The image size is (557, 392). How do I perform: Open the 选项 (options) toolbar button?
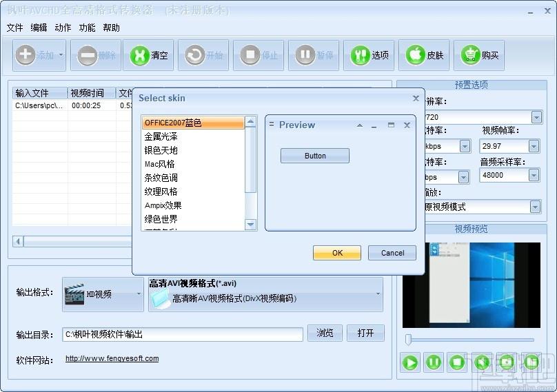[369, 55]
